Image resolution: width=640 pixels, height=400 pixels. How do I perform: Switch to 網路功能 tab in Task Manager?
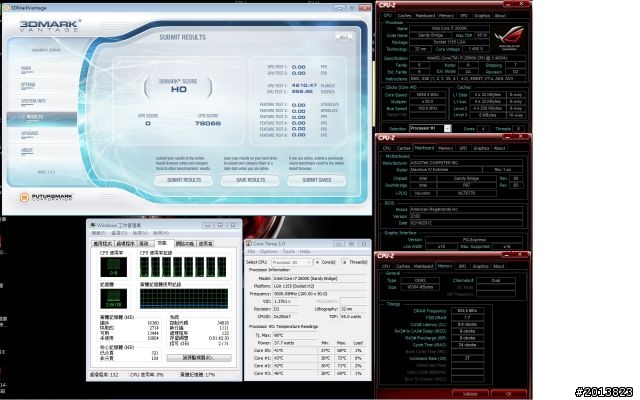tap(184, 244)
